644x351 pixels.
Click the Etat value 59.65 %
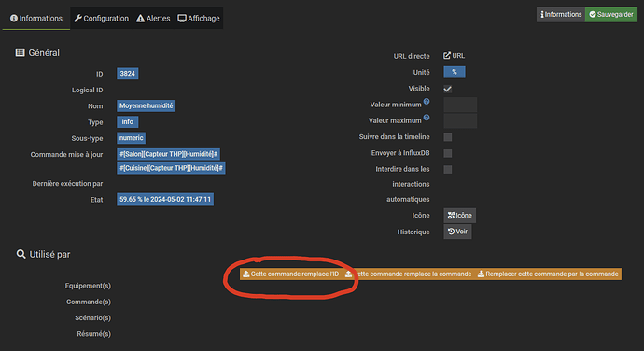(165, 200)
